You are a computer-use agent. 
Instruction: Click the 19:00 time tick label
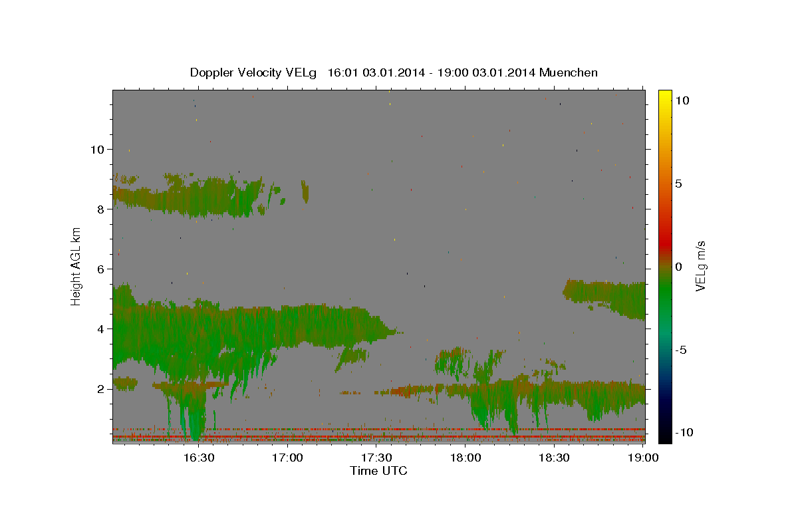tap(643, 458)
